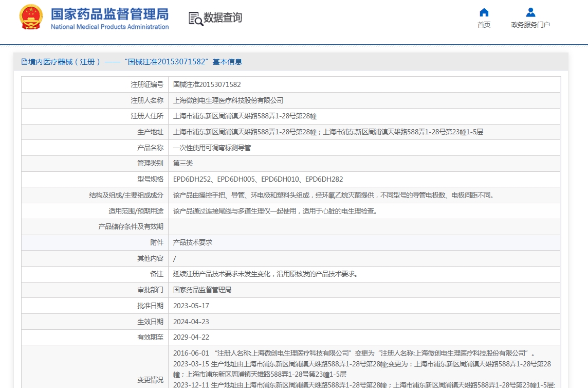Select the 适用范围/预期用途 row label

click(x=136, y=211)
